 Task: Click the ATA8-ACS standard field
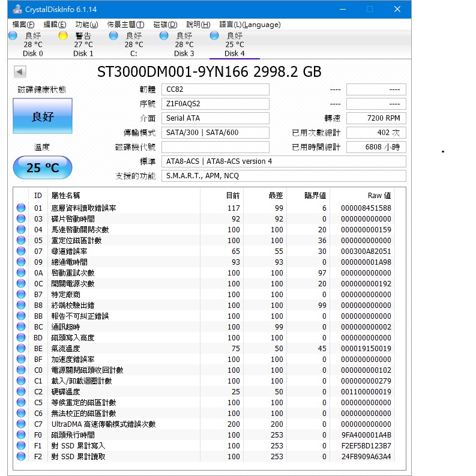pos(283,161)
